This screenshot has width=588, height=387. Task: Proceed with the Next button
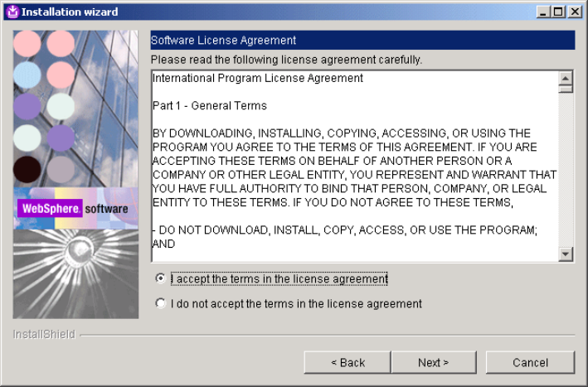point(433,363)
